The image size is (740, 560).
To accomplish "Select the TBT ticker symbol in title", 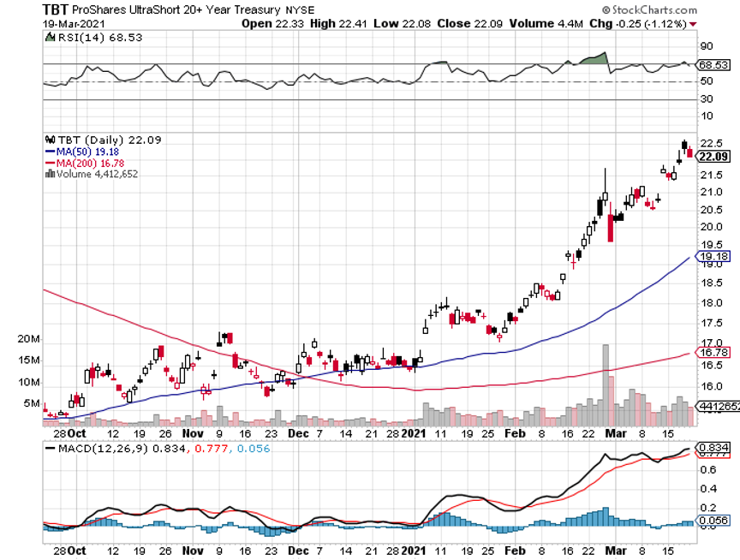I will (x=55, y=9).
